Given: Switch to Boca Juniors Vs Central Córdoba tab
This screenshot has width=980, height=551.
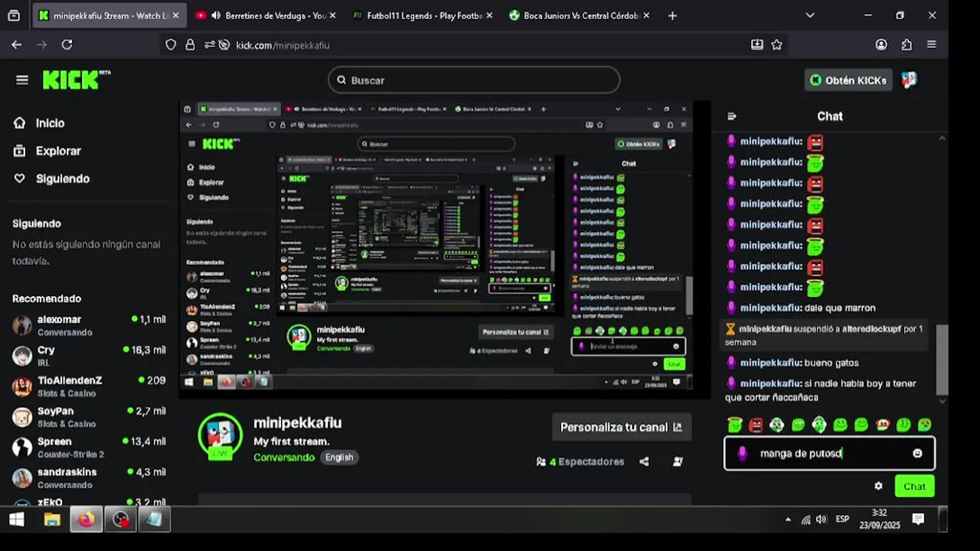Looking at the screenshot, I should click(x=578, y=15).
